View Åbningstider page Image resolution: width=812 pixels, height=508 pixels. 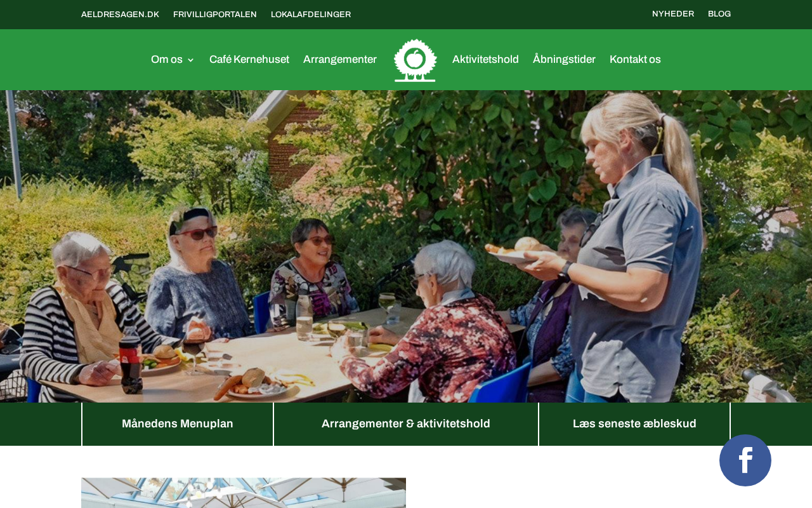[564, 60]
